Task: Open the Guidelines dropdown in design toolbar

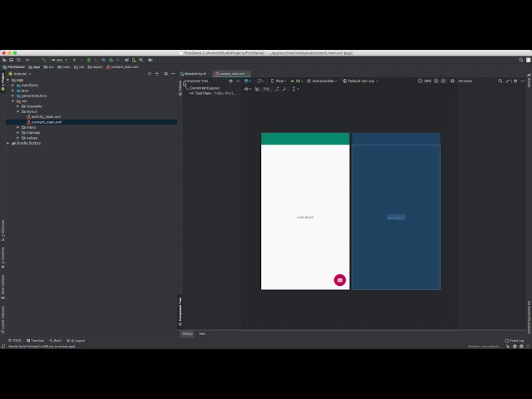Action: pos(295,89)
